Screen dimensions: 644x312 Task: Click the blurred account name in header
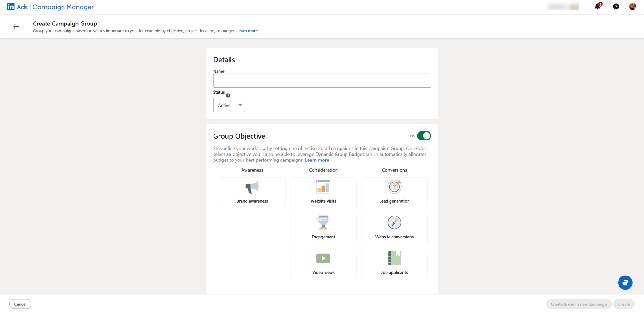[563, 7]
